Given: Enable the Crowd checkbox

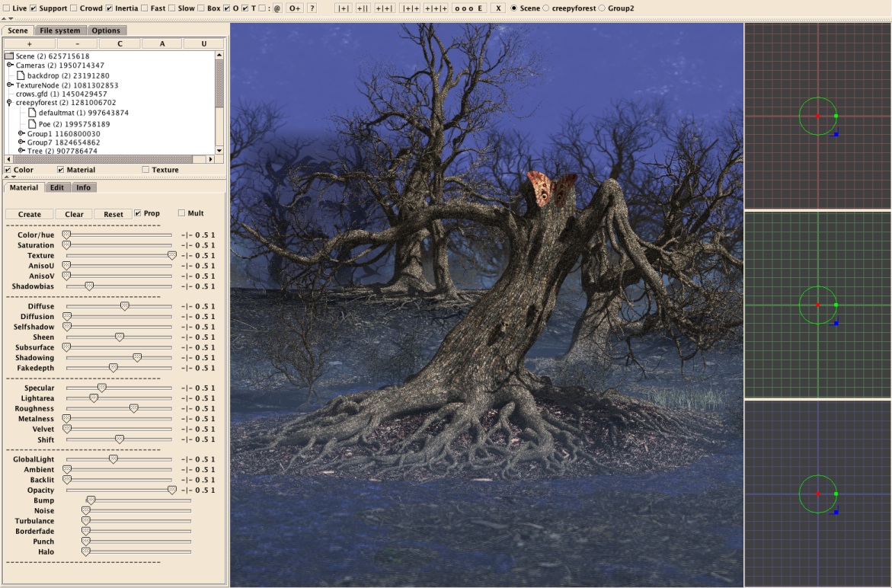Looking at the screenshot, I should pyautogui.click(x=73, y=8).
